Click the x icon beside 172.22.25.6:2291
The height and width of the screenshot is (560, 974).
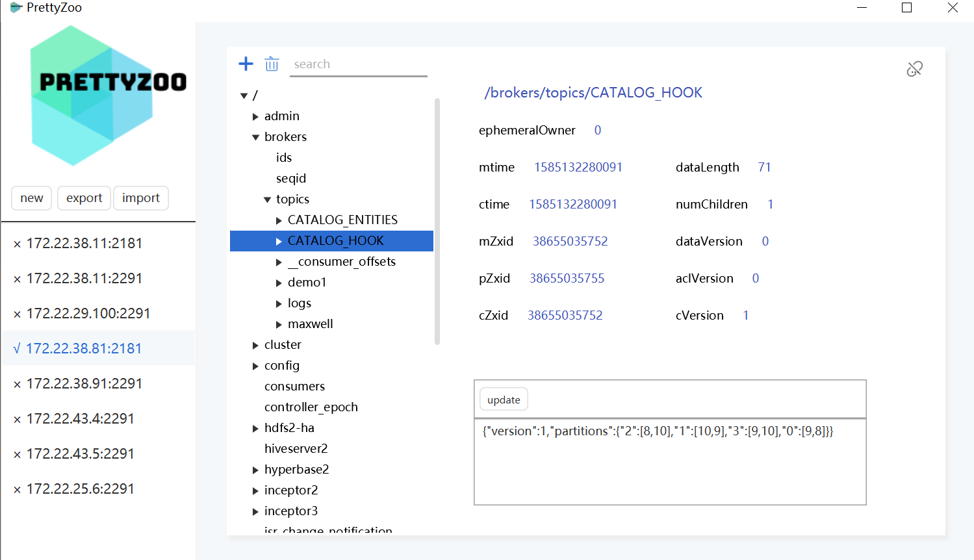pos(18,490)
